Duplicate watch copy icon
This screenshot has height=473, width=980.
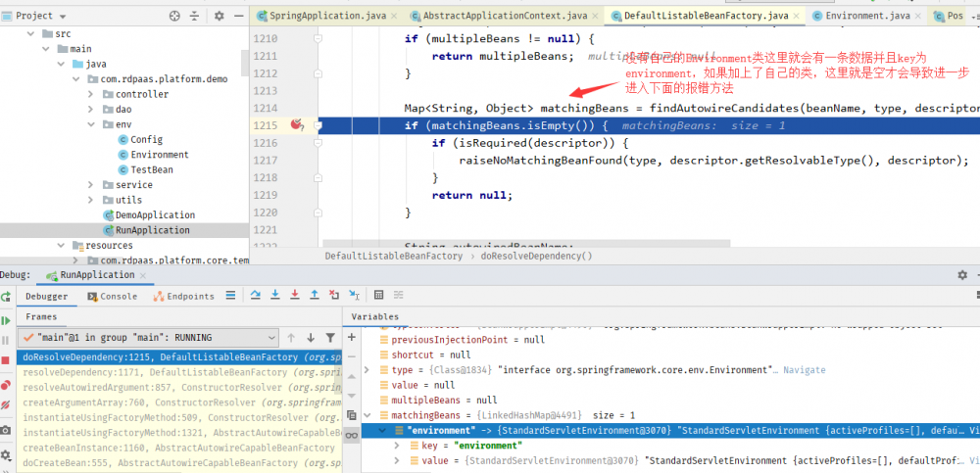[351, 415]
